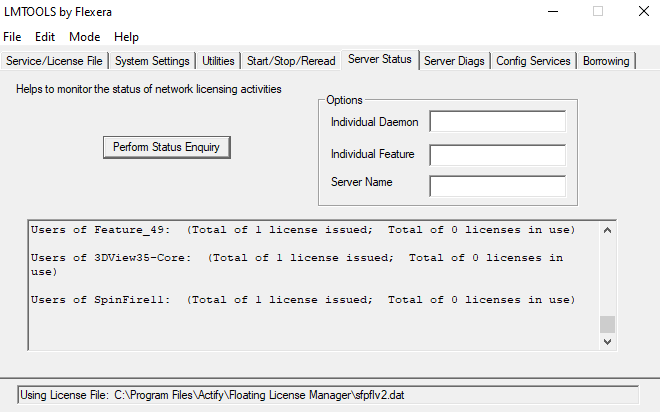
Task: Go to the System Settings tab
Action: 152,61
